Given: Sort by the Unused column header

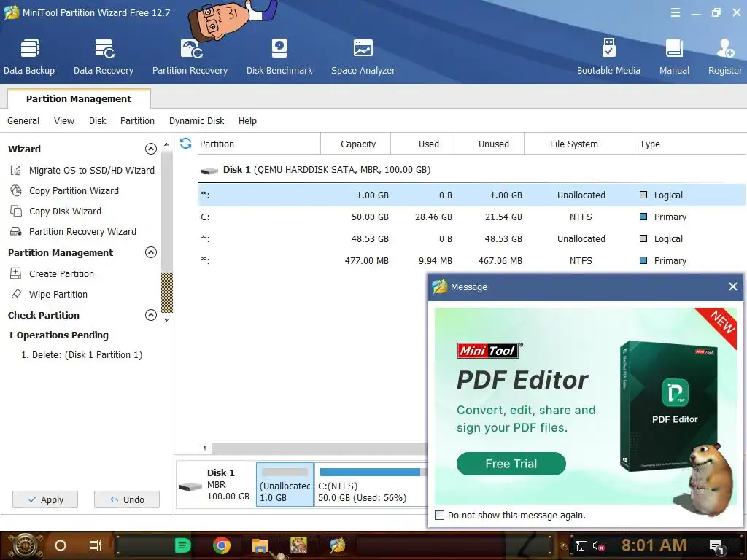Looking at the screenshot, I should [x=489, y=144].
